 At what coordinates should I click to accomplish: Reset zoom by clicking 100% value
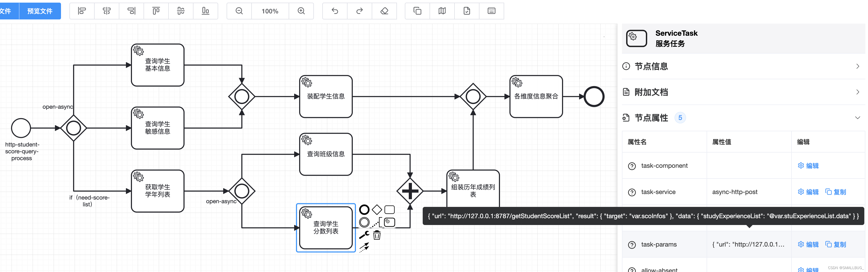coord(270,11)
